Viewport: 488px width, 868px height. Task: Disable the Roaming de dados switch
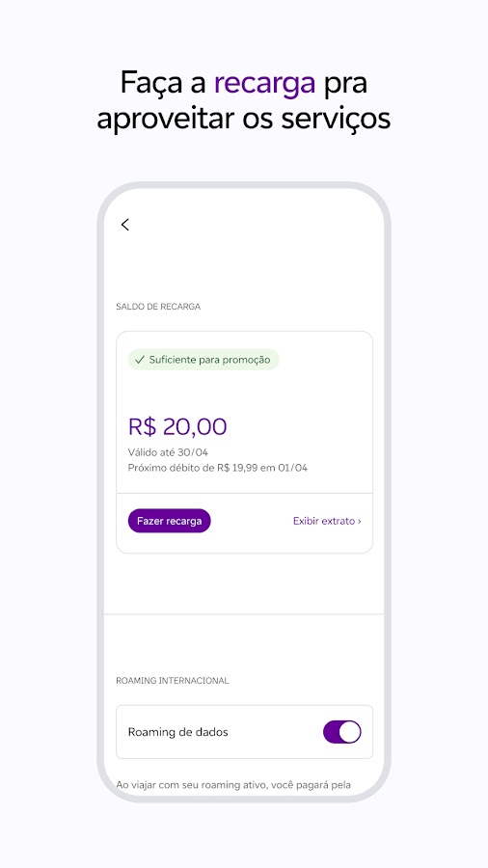coord(342,732)
